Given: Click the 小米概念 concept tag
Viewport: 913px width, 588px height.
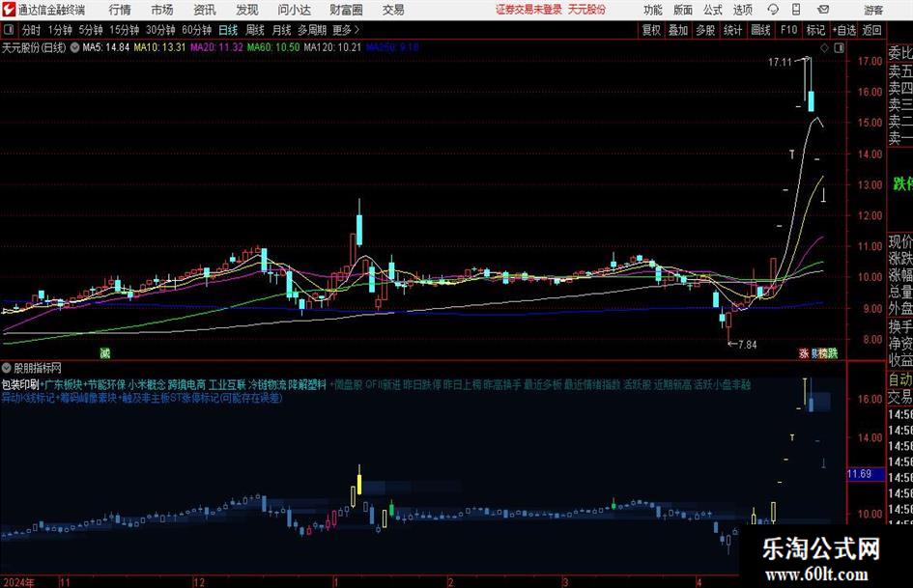Looking at the screenshot, I should (147, 385).
